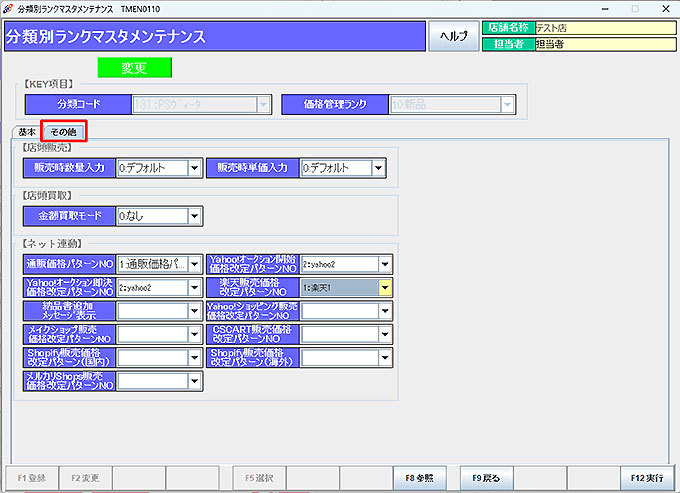Expand the Yahoo!ショッピング販売 pattern dropdown
This screenshot has width=680, height=493.
384,310
